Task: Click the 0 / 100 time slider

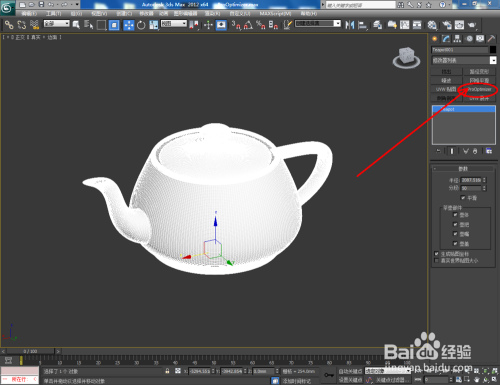Action: (x=30, y=351)
